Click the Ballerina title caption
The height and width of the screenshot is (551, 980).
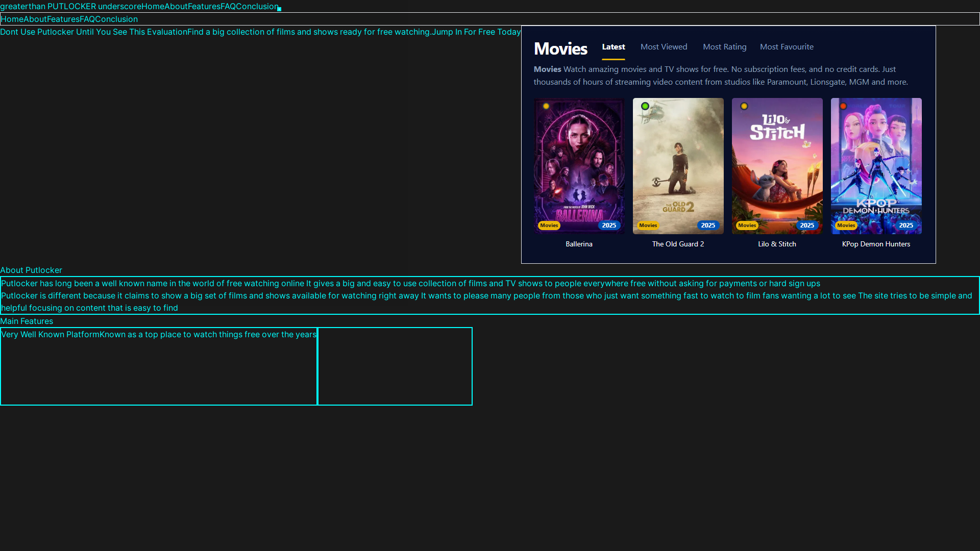click(x=579, y=244)
